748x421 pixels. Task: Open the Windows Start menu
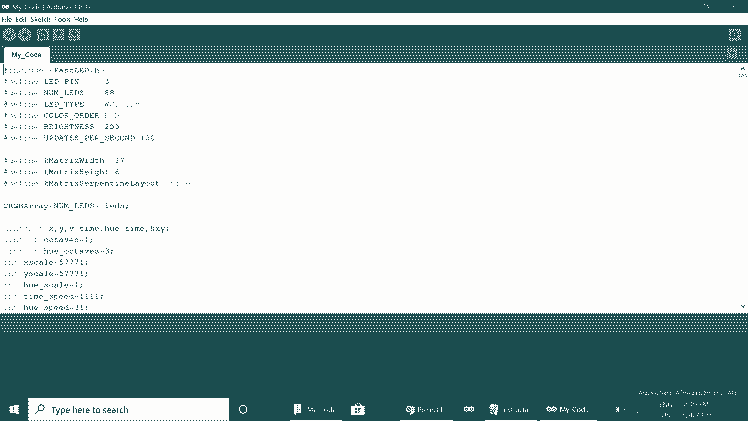coord(14,410)
